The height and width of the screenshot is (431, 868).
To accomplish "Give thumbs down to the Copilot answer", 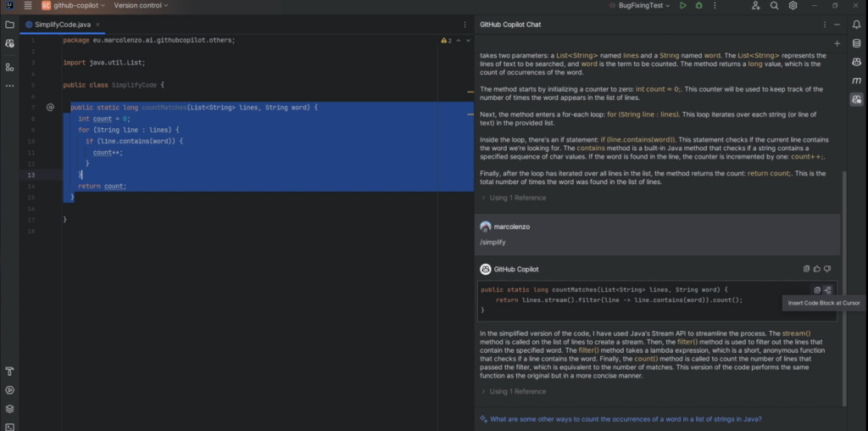I will coord(827,269).
